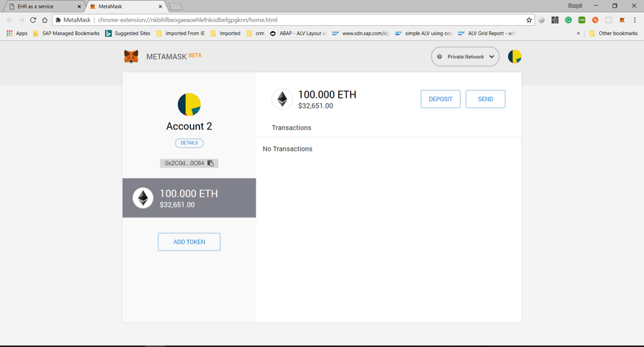Open SAP Managed Bookmarks folder
This screenshot has width=644, height=347.
point(66,33)
